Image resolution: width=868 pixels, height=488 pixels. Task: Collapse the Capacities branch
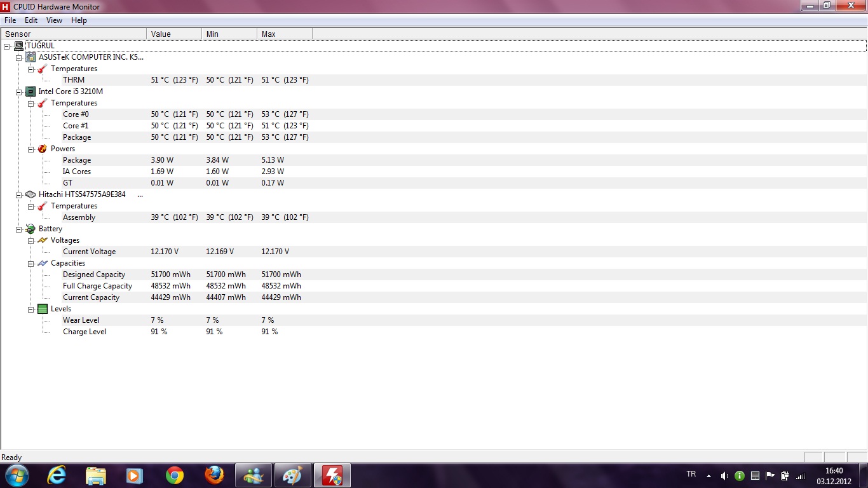(31, 263)
